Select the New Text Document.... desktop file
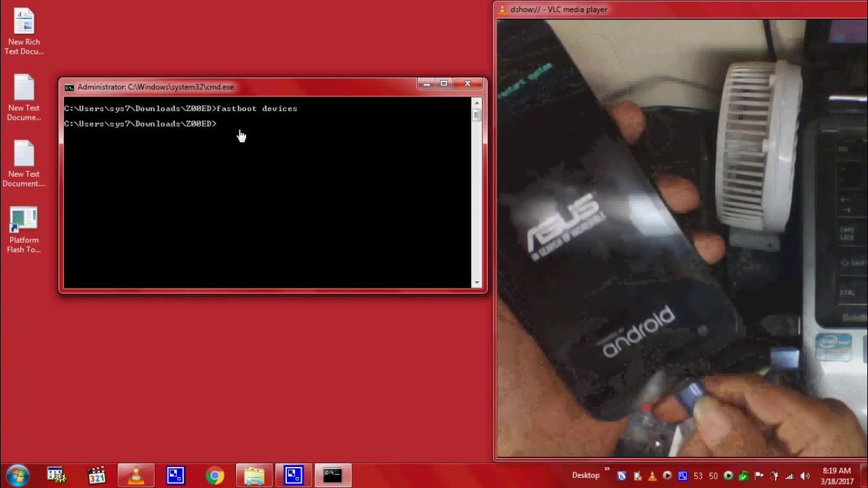The height and width of the screenshot is (488, 868). click(24, 164)
